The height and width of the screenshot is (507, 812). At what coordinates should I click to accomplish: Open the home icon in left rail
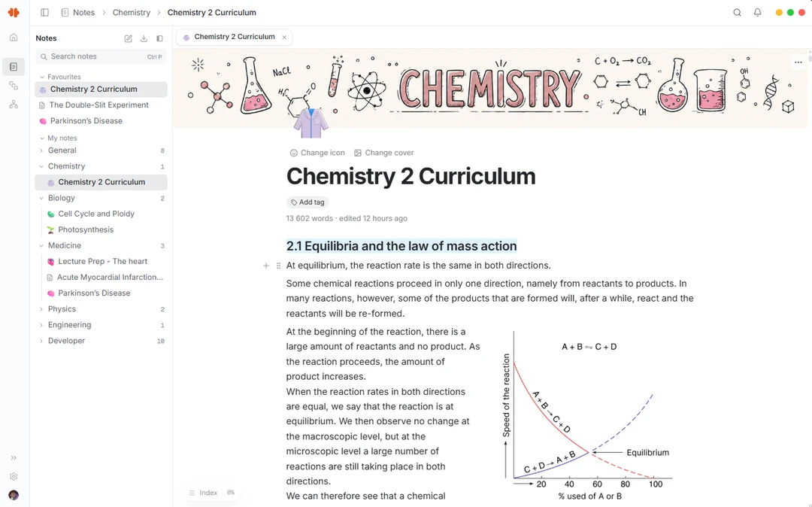[14, 38]
